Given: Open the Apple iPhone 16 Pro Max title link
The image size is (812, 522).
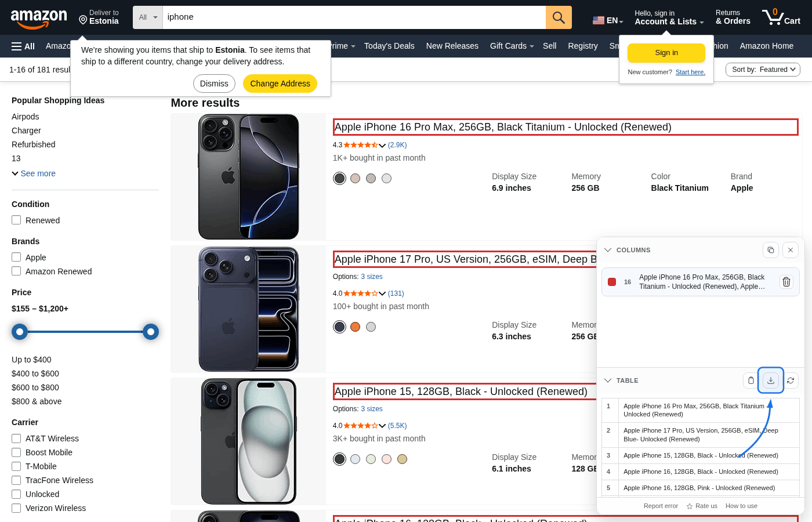Looking at the screenshot, I should point(503,127).
